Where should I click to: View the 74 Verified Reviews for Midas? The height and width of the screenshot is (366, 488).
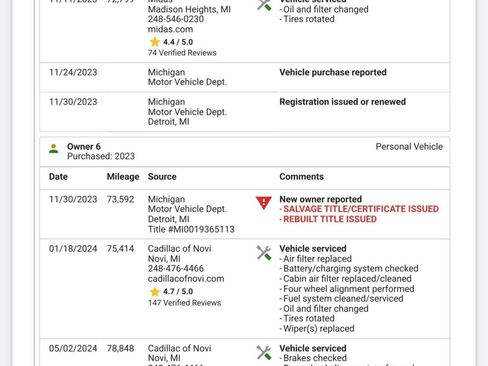click(x=182, y=53)
